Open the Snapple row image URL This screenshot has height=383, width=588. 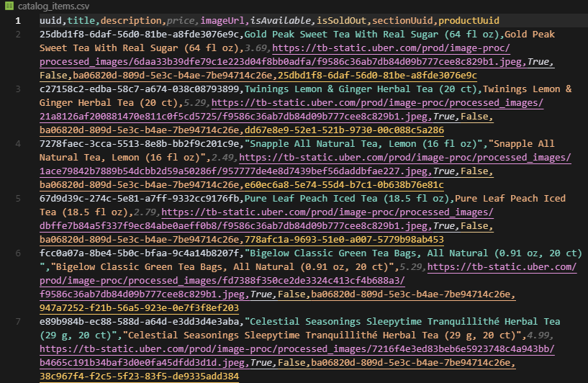pos(305,164)
